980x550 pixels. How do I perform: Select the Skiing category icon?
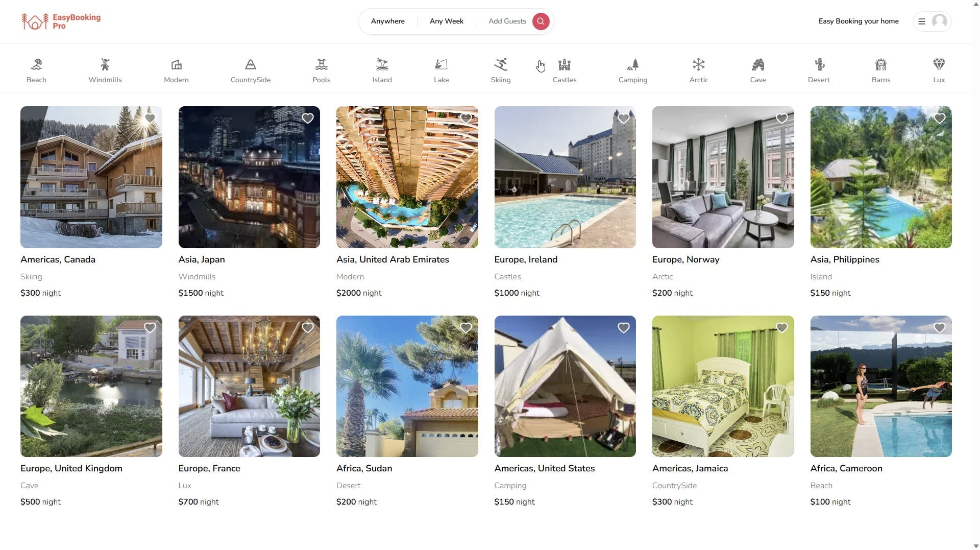click(x=501, y=64)
